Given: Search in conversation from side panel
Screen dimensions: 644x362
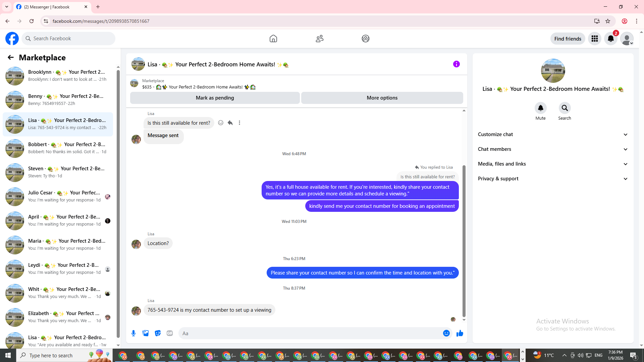Looking at the screenshot, I should (x=565, y=108).
